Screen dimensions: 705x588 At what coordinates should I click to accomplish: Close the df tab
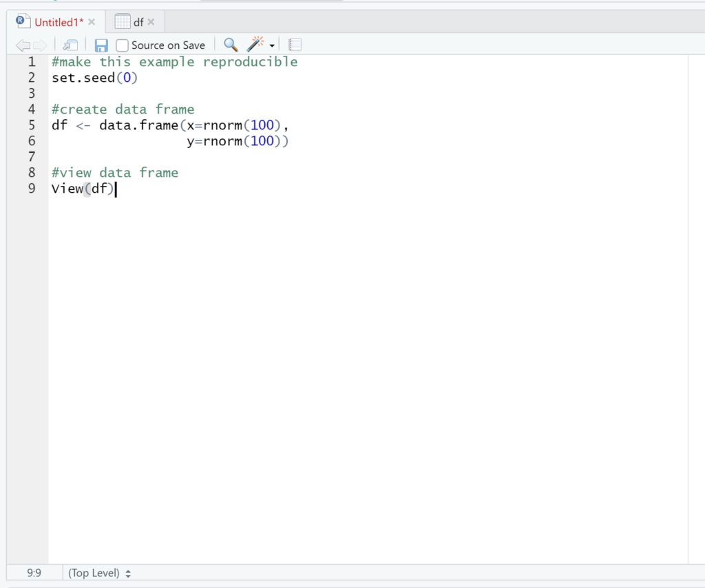click(151, 21)
